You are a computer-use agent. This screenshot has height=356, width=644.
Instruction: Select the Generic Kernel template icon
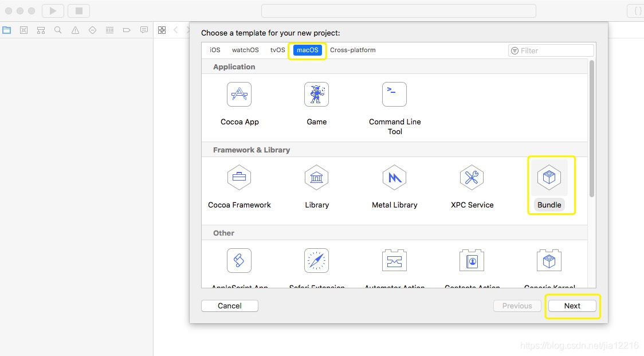coord(549,260)
